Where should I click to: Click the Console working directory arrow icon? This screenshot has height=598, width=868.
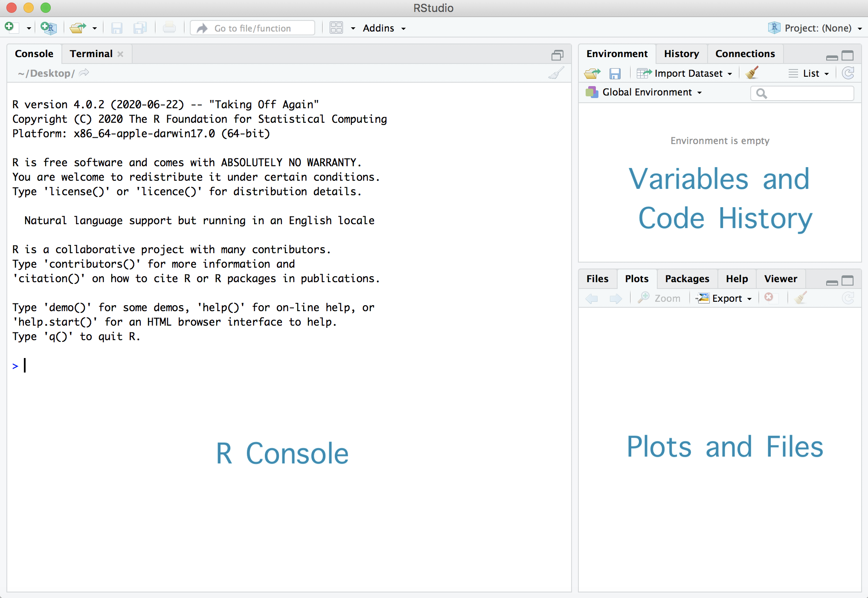pos(84,73)
